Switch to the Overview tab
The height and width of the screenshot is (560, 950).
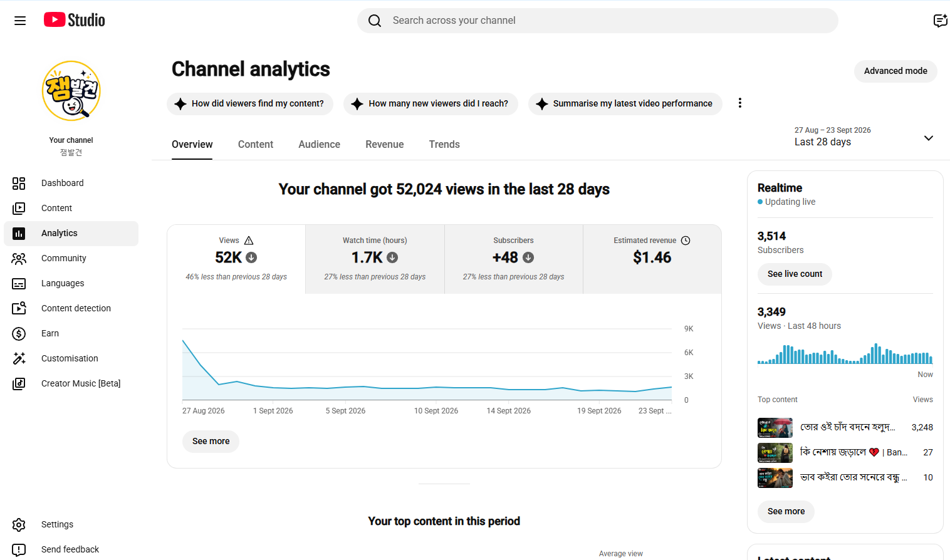(x=192, y=145)
